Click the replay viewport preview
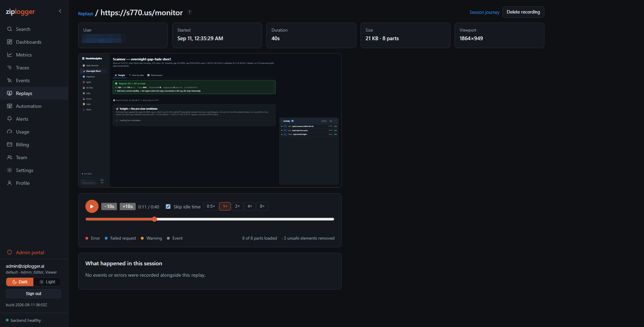644x327 pixels. [x=210, y=120]
